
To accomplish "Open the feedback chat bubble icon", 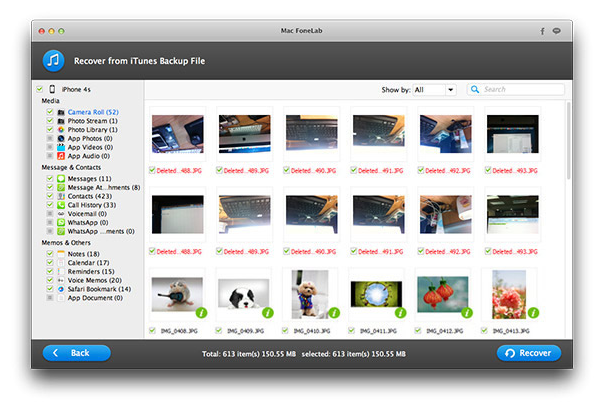I will coord(556,31).
